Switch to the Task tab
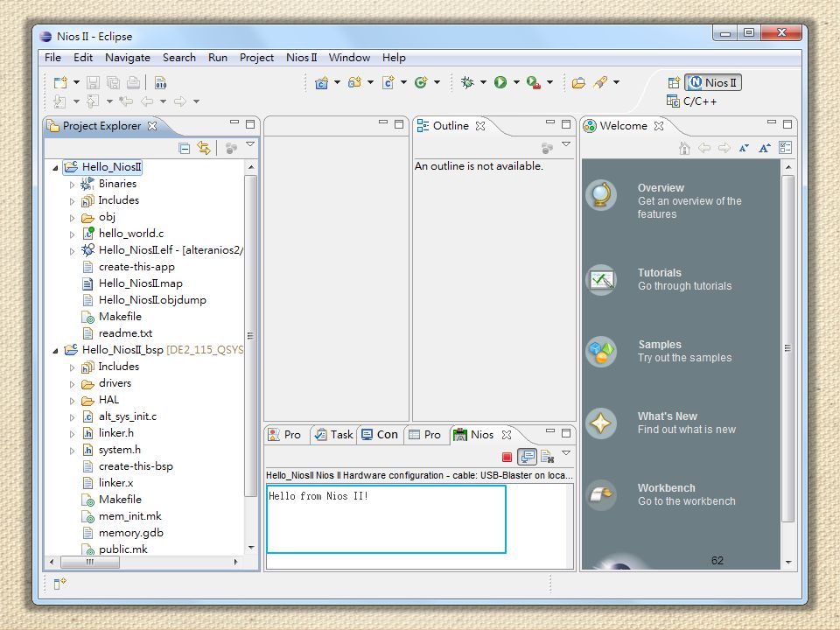Screen dimensions: 840x630 334,435
